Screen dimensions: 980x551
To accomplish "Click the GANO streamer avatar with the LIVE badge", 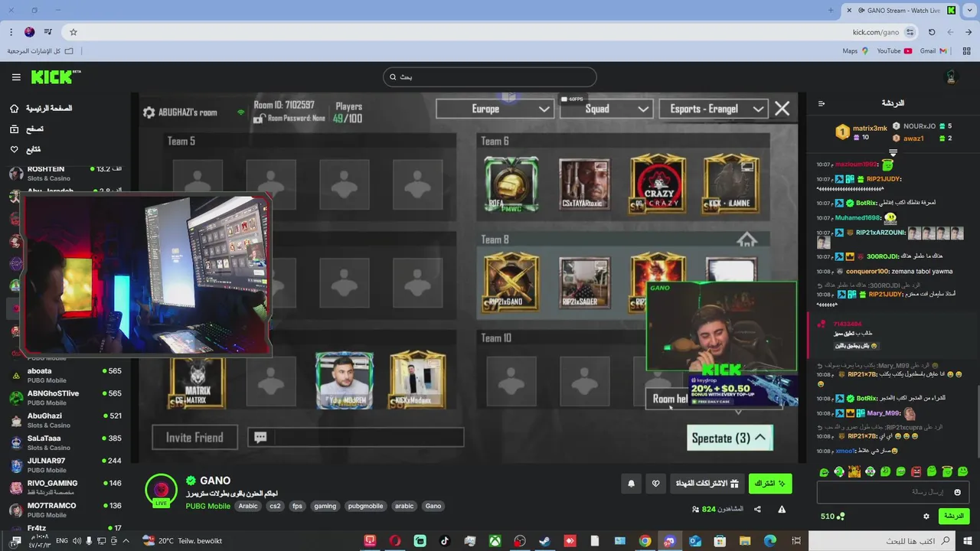I will (x=161, y=490).
